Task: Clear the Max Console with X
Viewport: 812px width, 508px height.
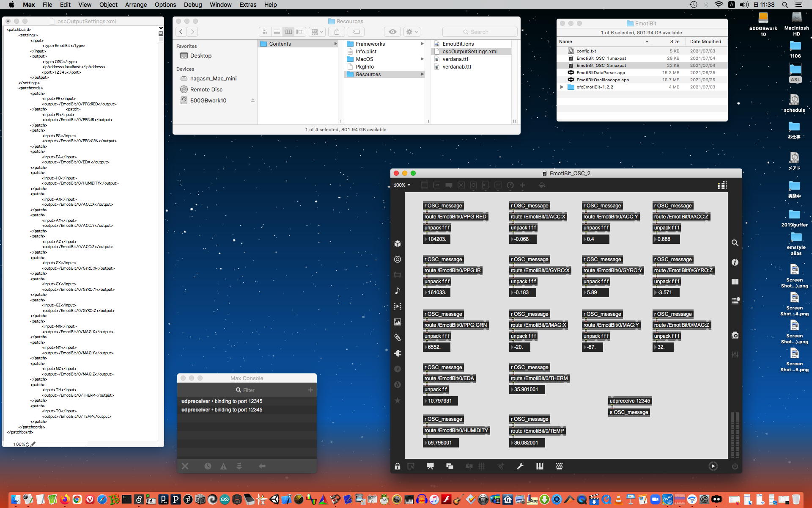Action: click(185, 466)
